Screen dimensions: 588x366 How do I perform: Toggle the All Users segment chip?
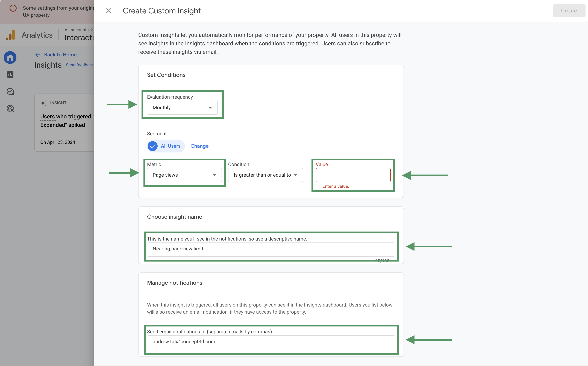pyautogui.click(x=166, y=146)
